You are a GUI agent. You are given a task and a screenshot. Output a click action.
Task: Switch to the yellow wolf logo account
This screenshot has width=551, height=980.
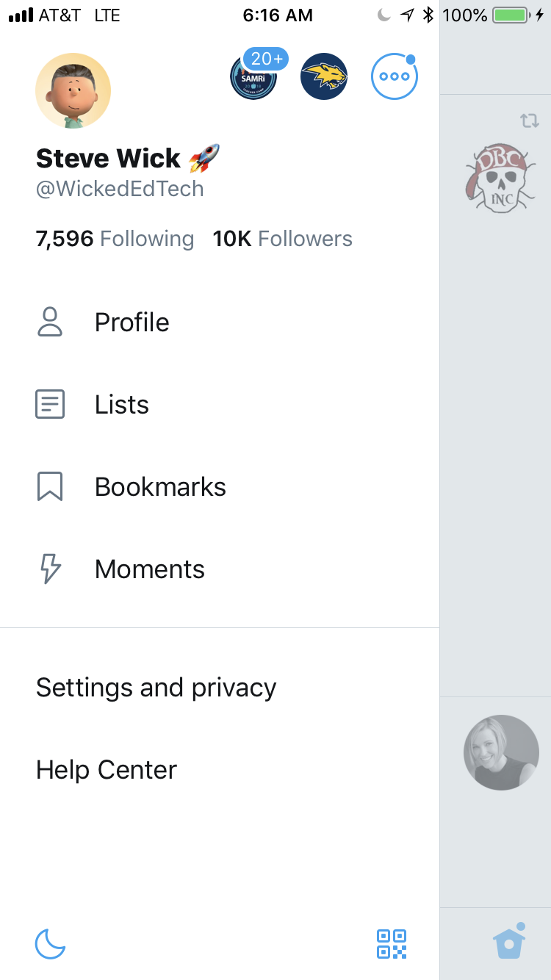coord(324,76)
